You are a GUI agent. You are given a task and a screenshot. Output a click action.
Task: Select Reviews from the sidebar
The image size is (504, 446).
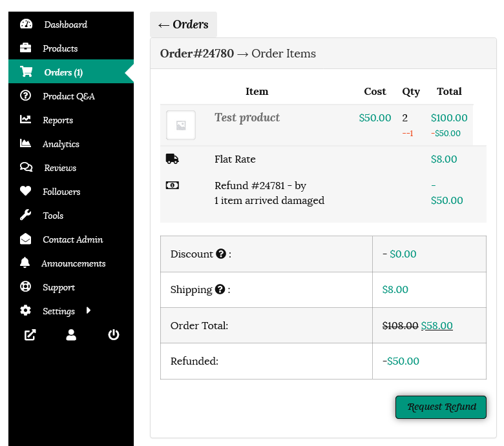pyautogui.click(x=60, y=168)
